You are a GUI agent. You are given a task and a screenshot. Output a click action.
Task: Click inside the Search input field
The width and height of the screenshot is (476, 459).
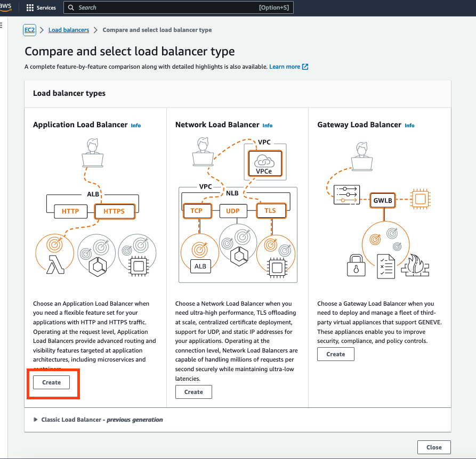160,7
